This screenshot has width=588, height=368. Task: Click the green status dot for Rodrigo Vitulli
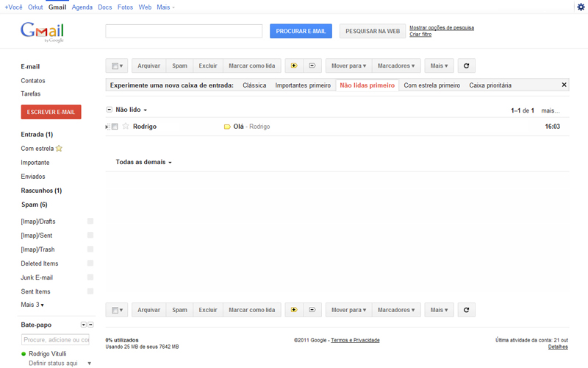[24, 354]
